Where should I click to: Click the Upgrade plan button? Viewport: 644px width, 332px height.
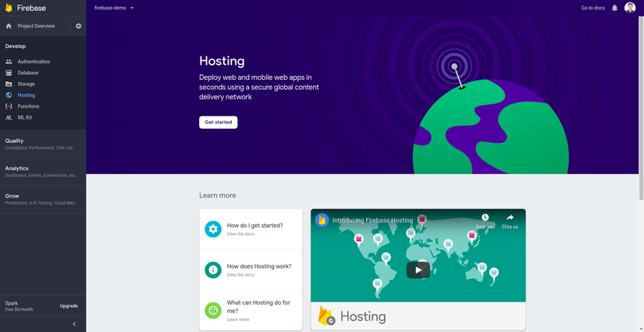(x=69, y=306)
